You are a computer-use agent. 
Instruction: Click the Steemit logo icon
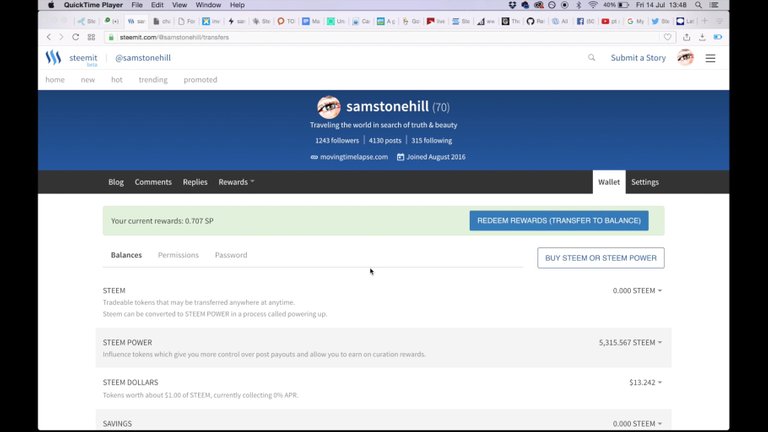pyautogui.click(x=53, y=58)
